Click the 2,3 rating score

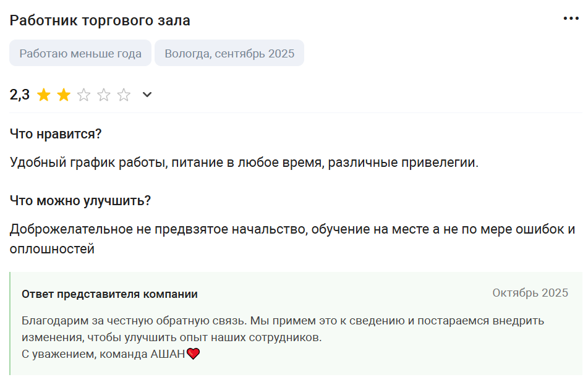pyautogui.click(x=20, y=95)
